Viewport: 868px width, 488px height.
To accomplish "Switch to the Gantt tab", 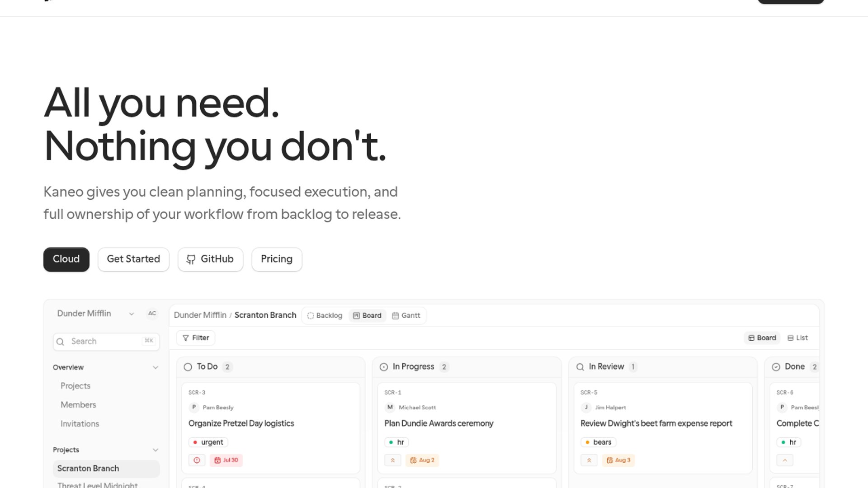I will (406, 315).
